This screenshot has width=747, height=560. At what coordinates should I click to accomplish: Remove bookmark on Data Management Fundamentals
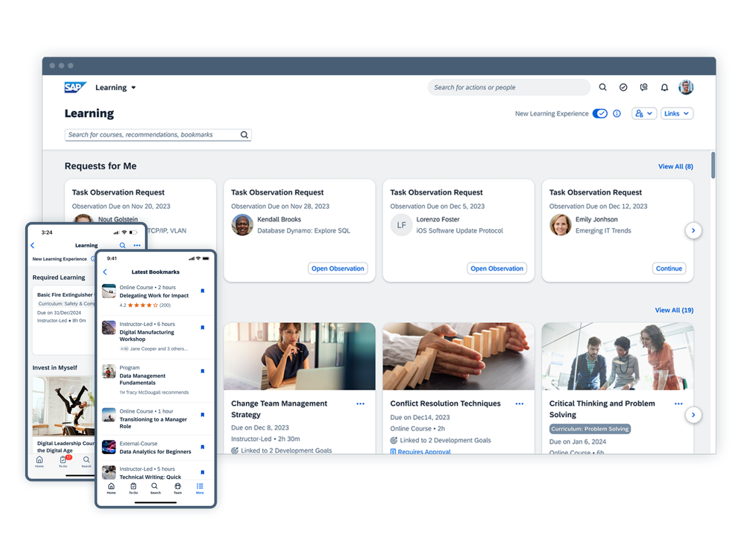click(202, 371)
